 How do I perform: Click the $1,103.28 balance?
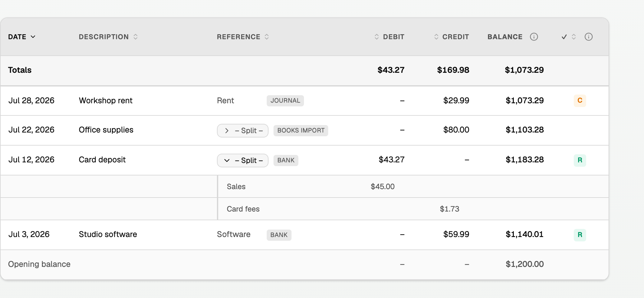point(525,130)
